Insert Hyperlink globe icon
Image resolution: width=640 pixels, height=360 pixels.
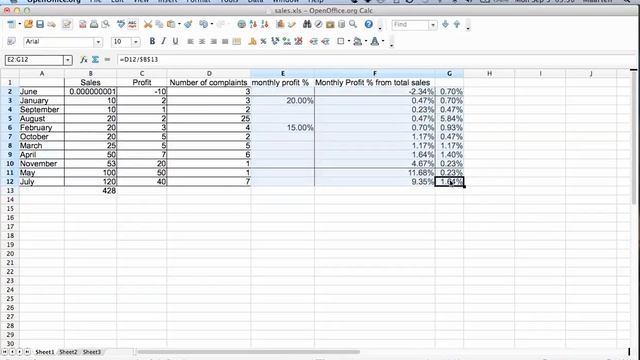click(242, 24)
